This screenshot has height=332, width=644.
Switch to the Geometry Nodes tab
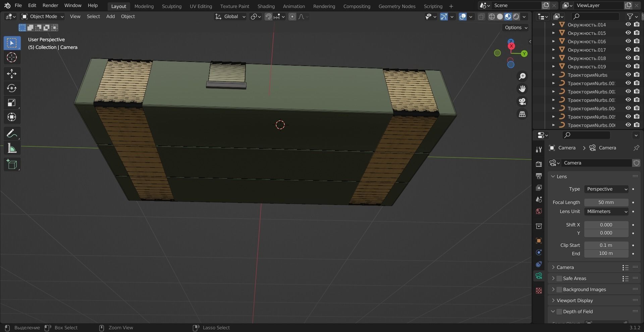click(397, 6)
